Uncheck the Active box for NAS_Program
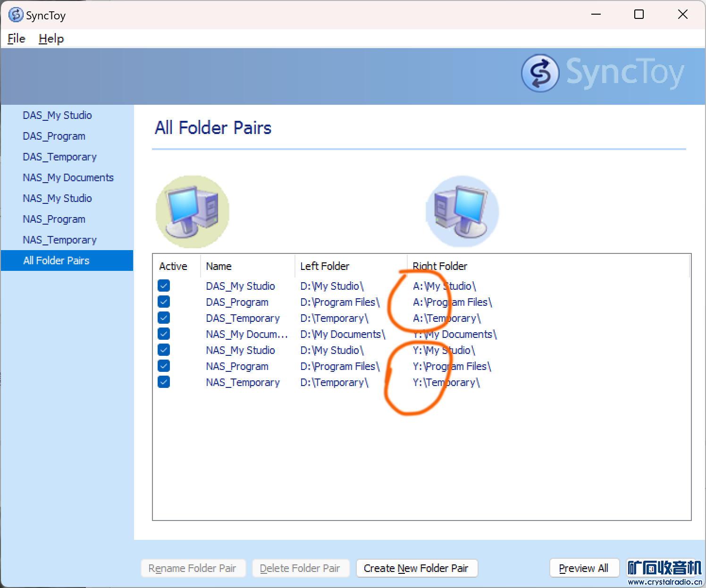 (x=164, y=366)
